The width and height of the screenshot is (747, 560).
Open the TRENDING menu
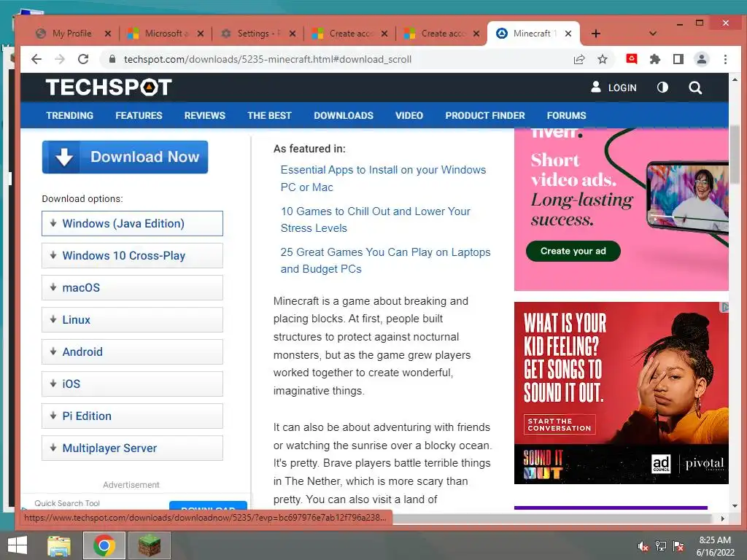point(69,115)
